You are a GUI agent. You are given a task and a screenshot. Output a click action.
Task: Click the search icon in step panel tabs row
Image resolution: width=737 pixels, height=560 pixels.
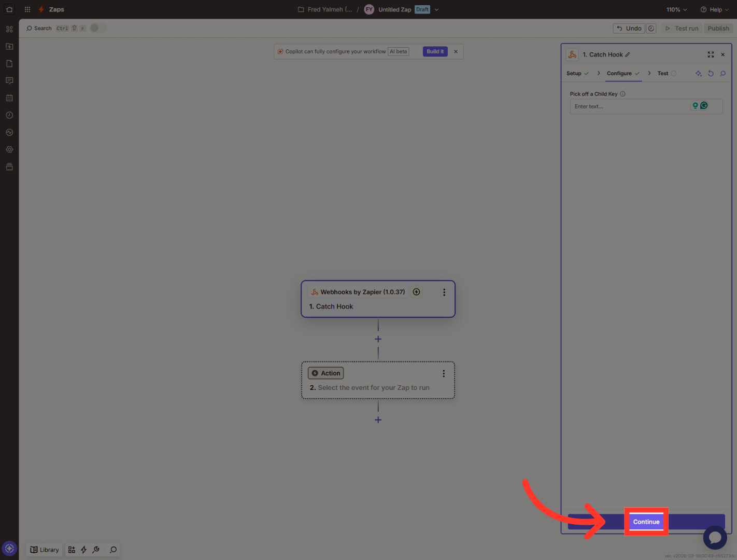pyautogui.click(x=723, y=74)
